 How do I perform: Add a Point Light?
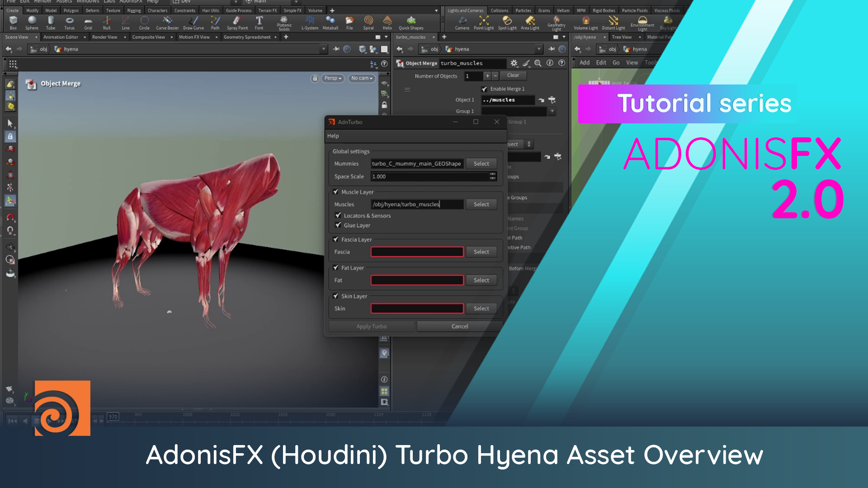click(484, 23)
